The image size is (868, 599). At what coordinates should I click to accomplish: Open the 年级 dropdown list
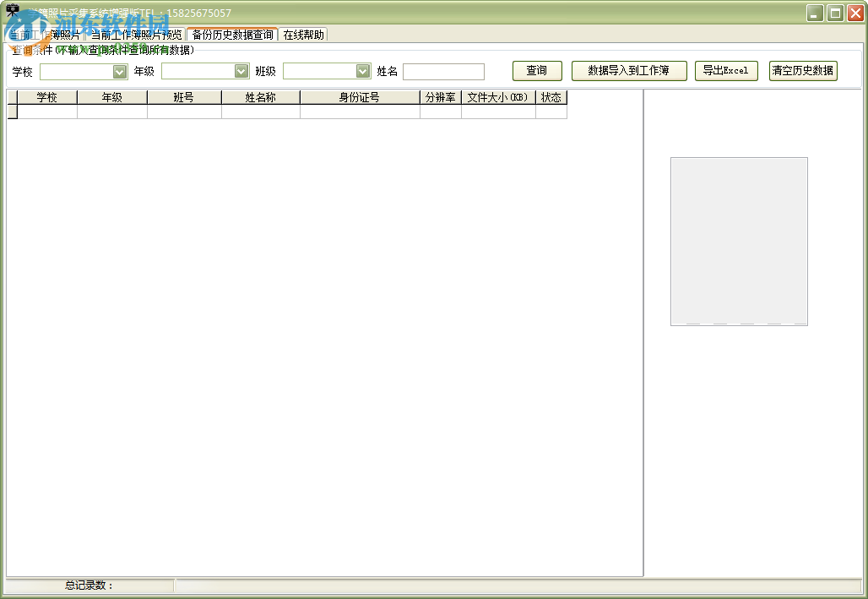[x=242, y=71]
